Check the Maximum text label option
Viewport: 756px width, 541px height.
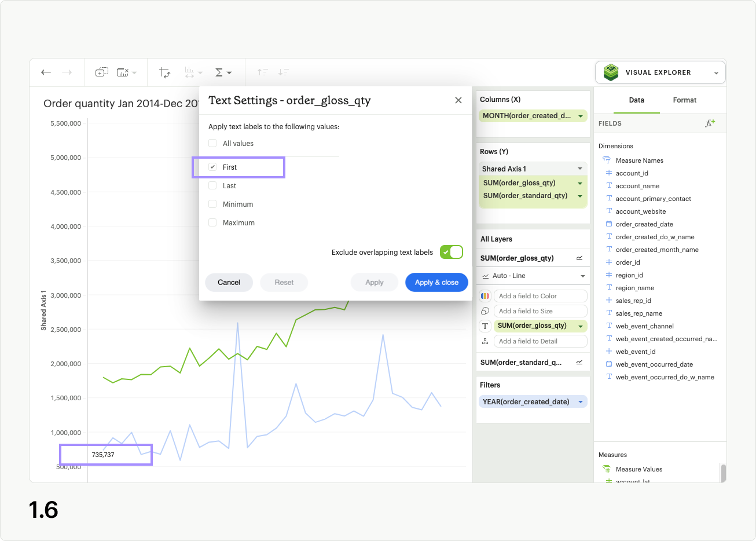point(212,222)
